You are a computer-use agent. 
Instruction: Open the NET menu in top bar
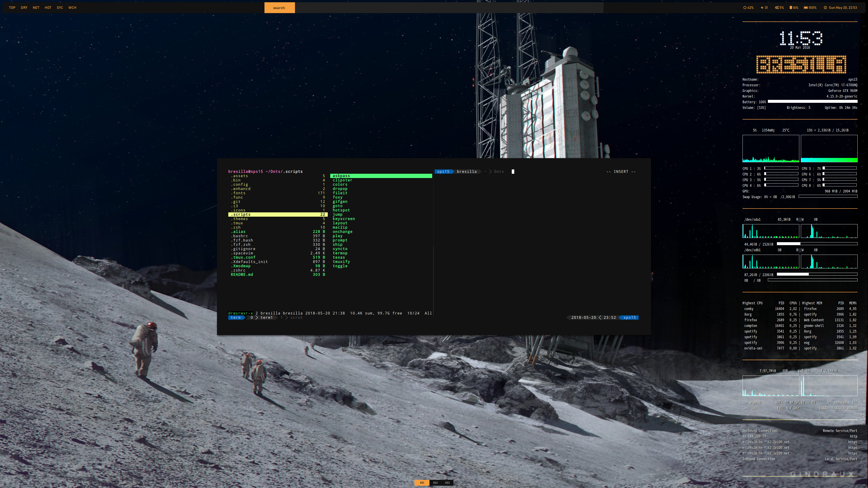coord(36,8)
